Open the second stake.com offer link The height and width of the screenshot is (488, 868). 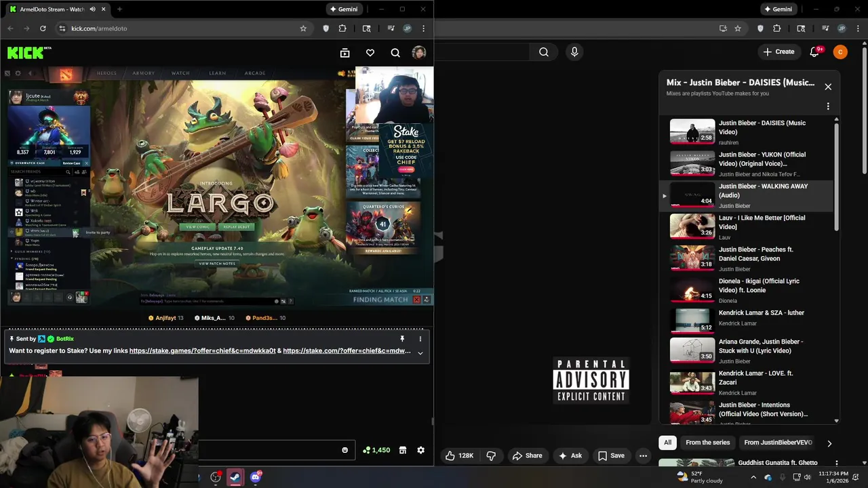coord(347,351)
